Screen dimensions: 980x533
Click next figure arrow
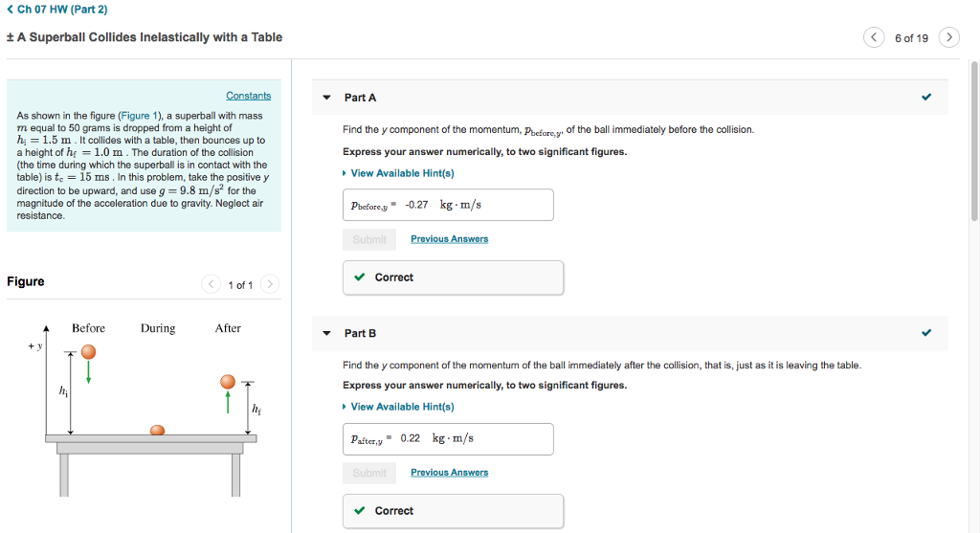270,284
